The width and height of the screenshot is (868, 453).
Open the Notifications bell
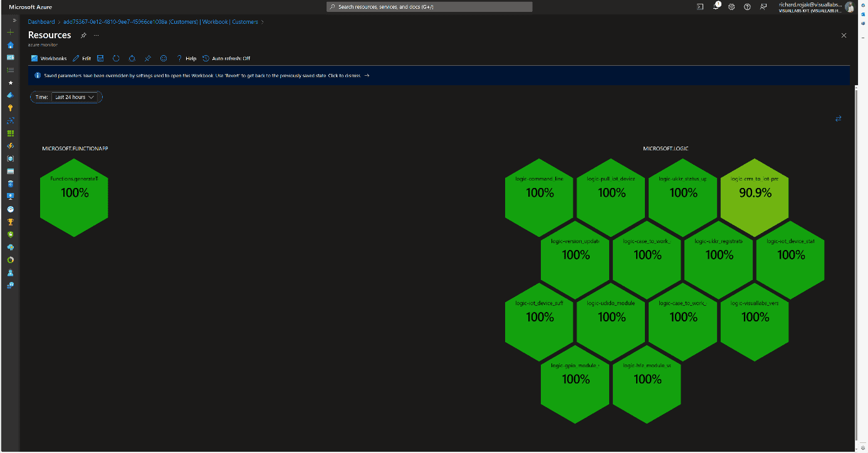tap(716, 7)
